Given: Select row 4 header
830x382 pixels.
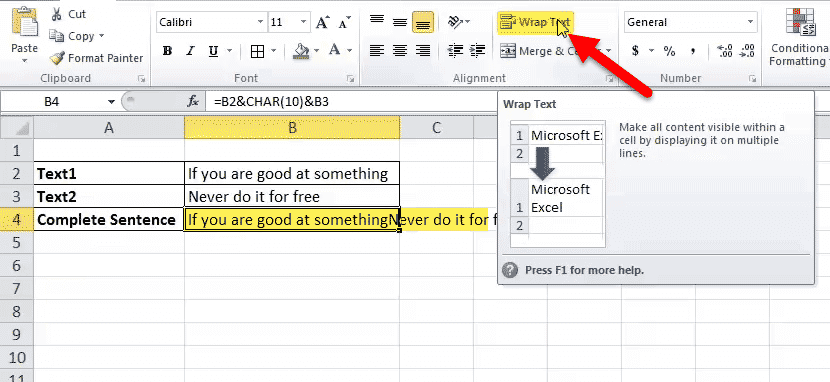Looking at the screenshot, I should point(16,220).
